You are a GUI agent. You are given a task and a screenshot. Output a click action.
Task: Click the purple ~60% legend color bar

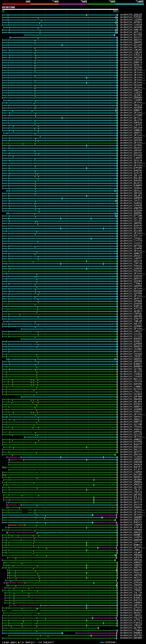coord(73,4)
